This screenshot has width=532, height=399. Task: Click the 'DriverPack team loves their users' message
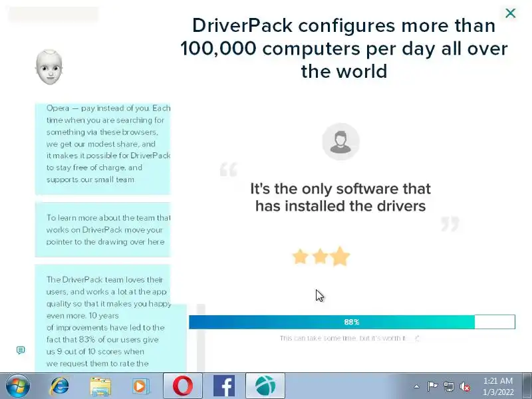(110, 319)
